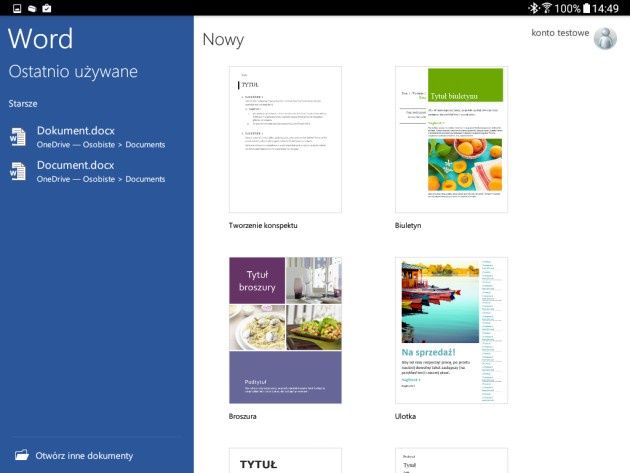Open the Document.docx Word file icon
Viewport: 630px width, 473px height.
click(18, 172)
